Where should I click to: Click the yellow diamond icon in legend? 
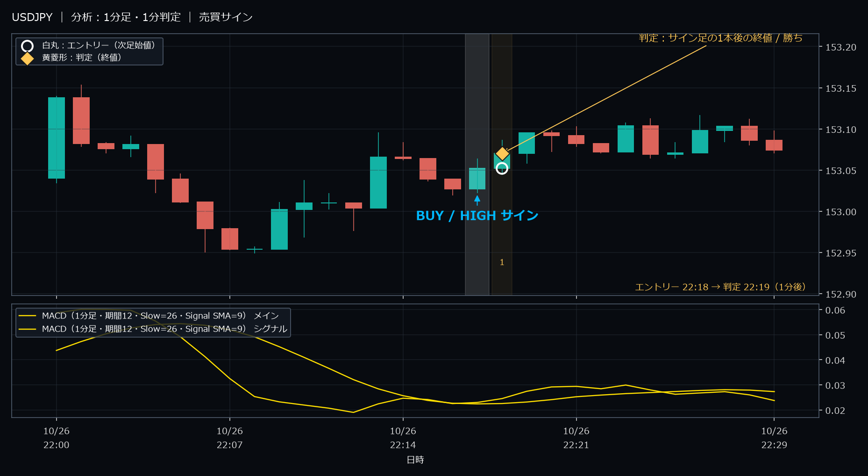click(x=28, y=58)
